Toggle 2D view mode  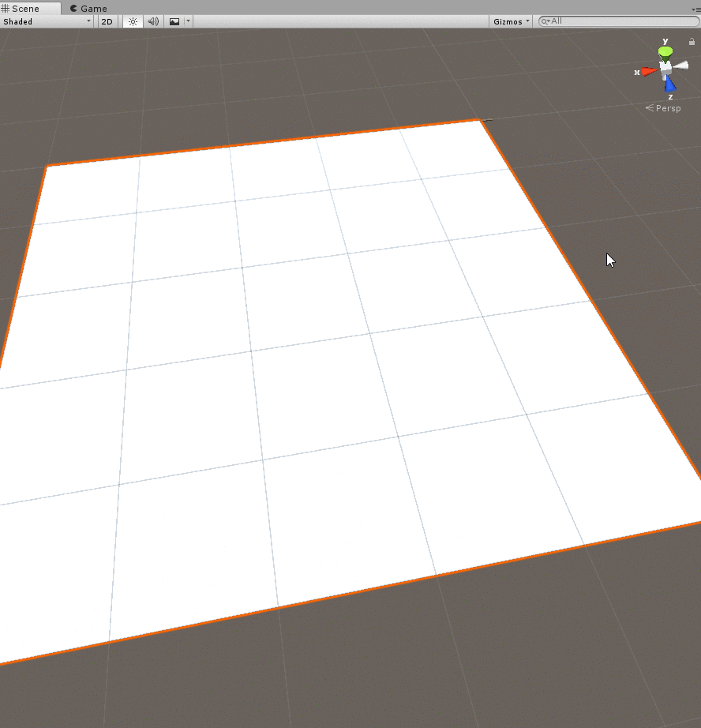pos(107,21)
